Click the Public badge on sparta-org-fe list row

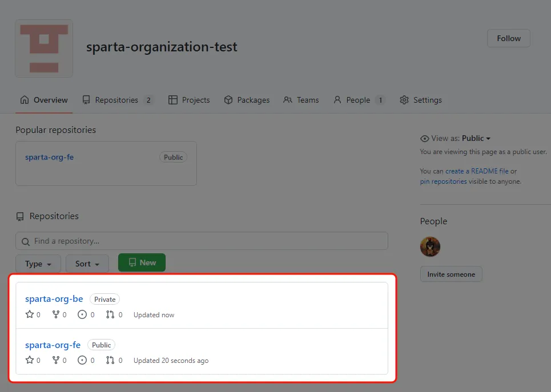click(x=101, y=345)
